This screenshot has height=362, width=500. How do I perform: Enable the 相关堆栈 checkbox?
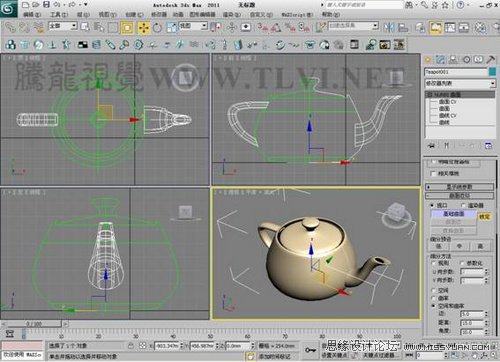click(x=433, y=173)
